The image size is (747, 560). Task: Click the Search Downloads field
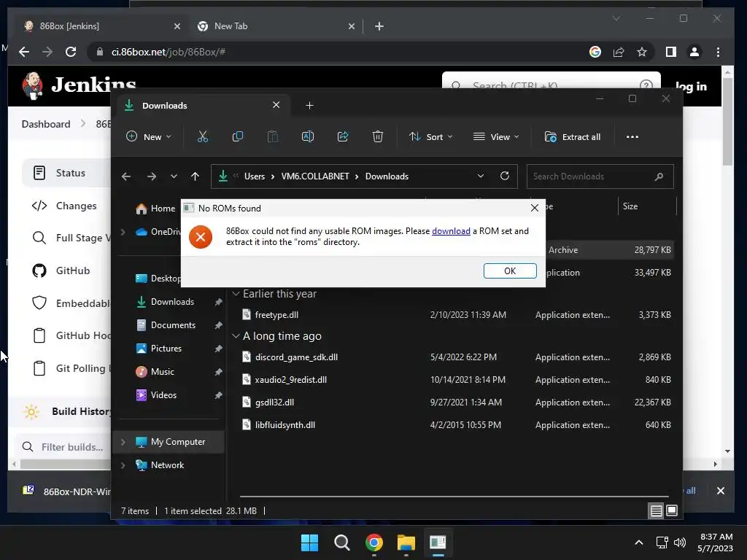click(600, 176)
